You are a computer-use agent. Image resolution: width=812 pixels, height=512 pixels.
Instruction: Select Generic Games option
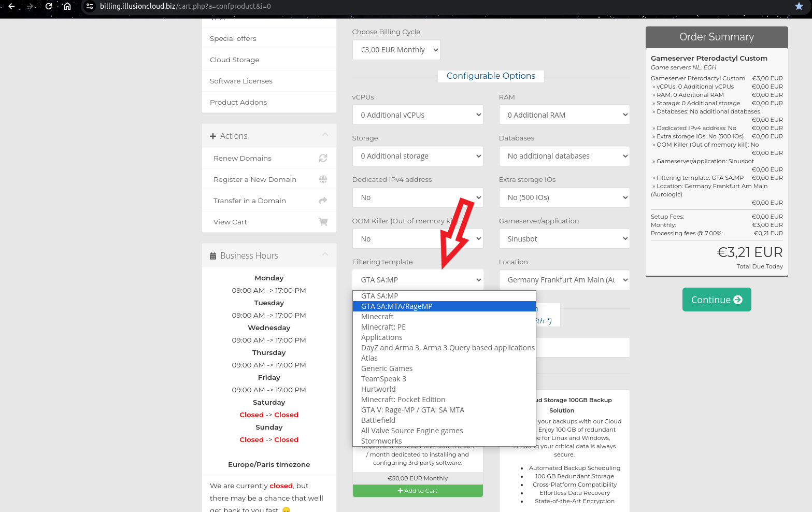click(x=444, y=368)
